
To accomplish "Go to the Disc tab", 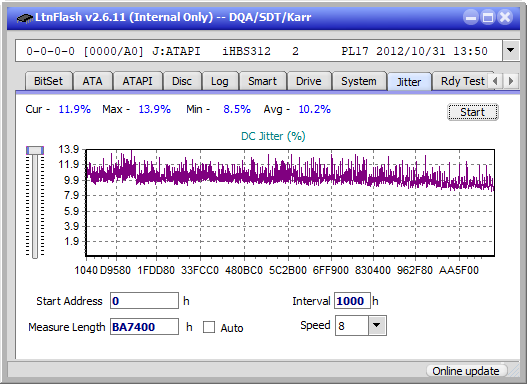I will coord(182,81).
